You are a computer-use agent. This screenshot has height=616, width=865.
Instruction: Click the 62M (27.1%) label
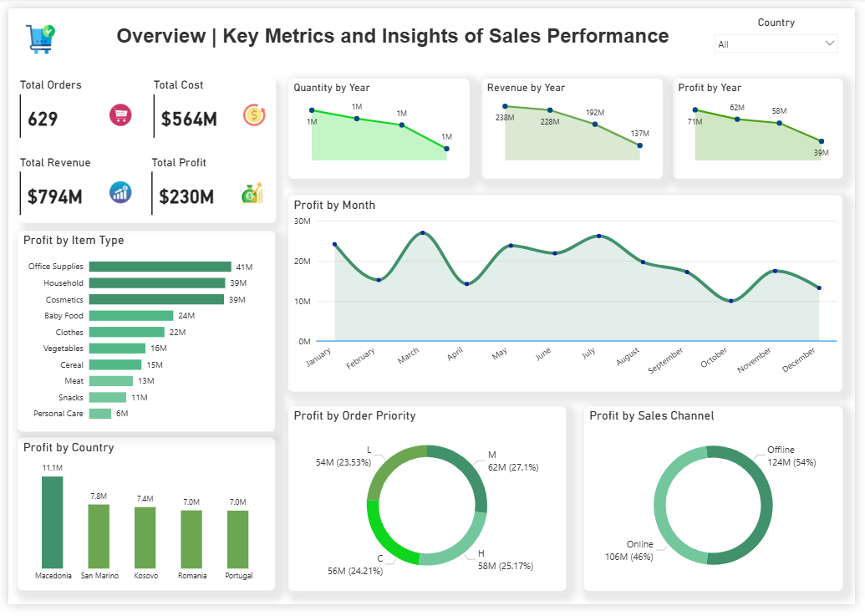513,468
